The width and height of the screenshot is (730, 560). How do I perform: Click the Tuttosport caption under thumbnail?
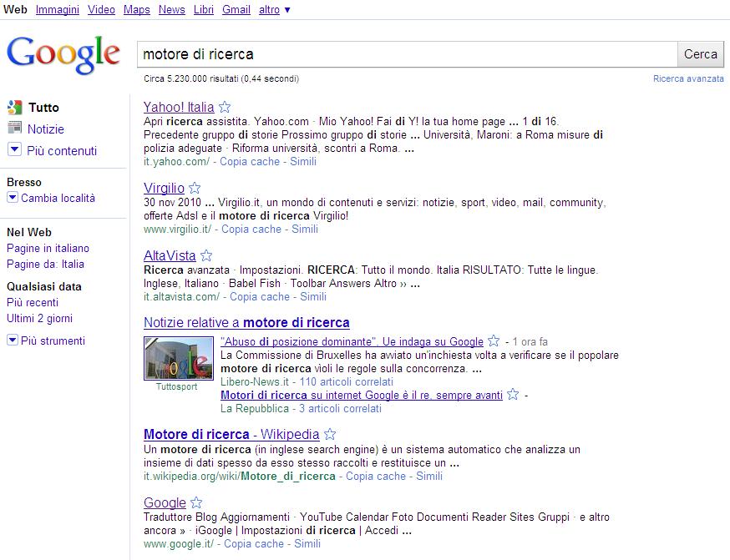pos(176,386)
